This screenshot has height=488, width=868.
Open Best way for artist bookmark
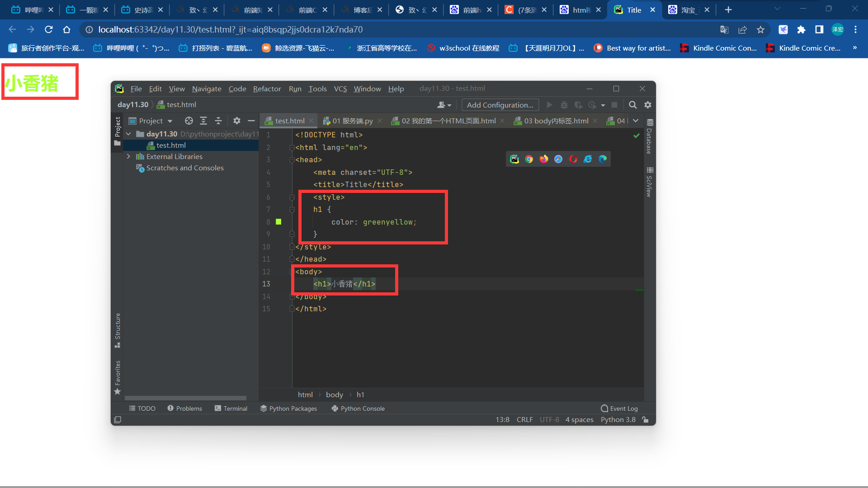tap(632, 48)
